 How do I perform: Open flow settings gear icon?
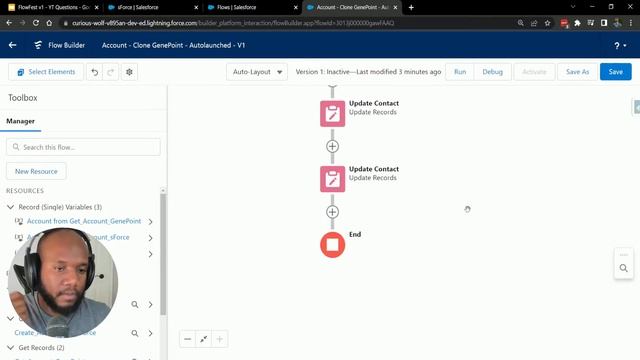coord(129,72)
